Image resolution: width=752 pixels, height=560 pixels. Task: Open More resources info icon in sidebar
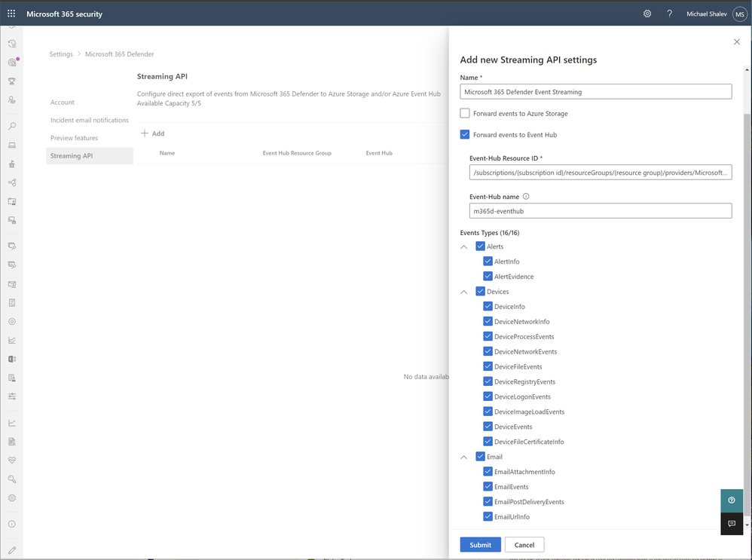[12, 524]
